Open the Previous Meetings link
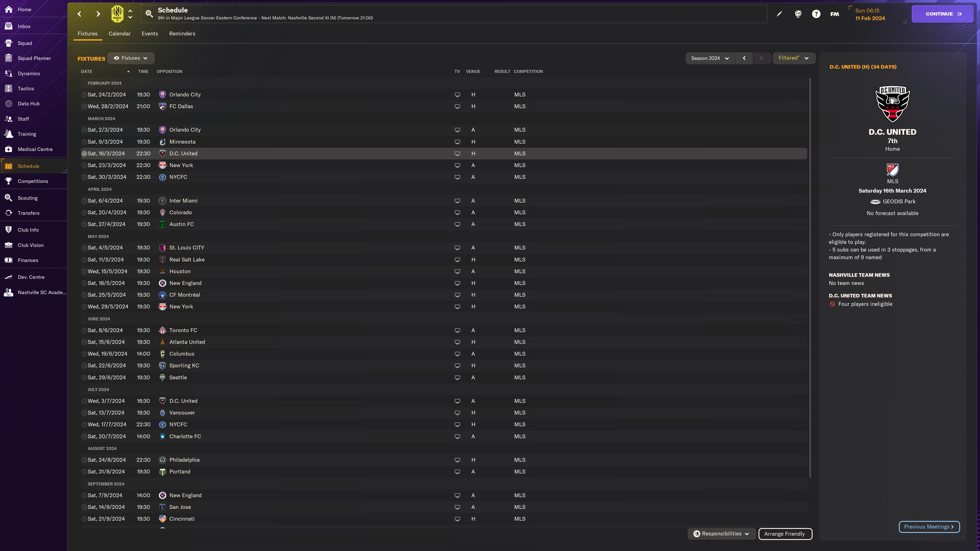The width and height of the screenshot is (980, 551). [x=929, y=527]
